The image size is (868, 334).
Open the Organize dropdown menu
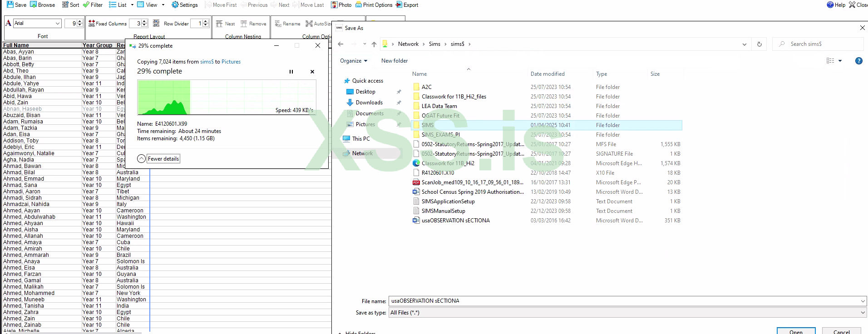pos(354,61)
